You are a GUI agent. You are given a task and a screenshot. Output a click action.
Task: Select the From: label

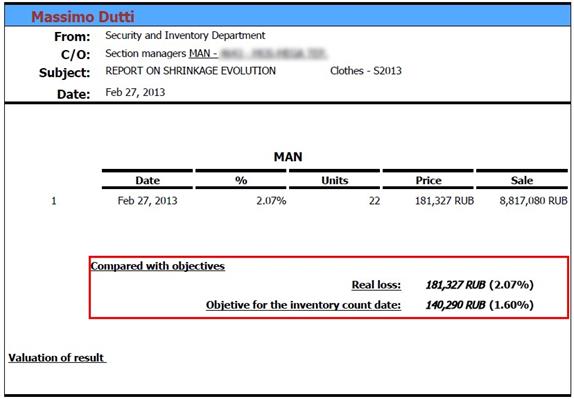coord(72,37)
